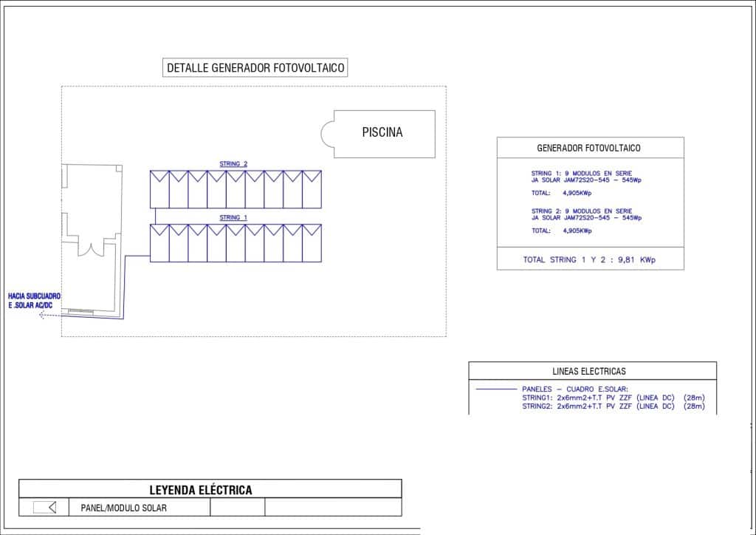Click the solar panel symbol in the legend

45,507
